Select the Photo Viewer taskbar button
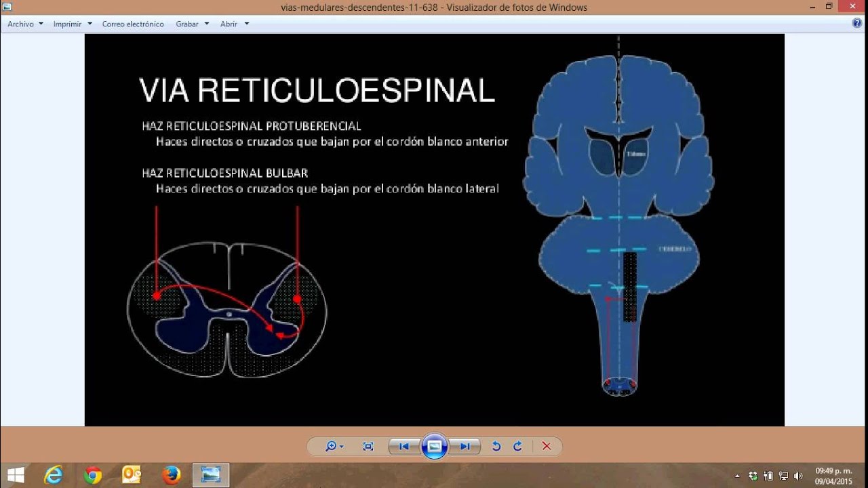868x488 pixels. coord(211,475)
